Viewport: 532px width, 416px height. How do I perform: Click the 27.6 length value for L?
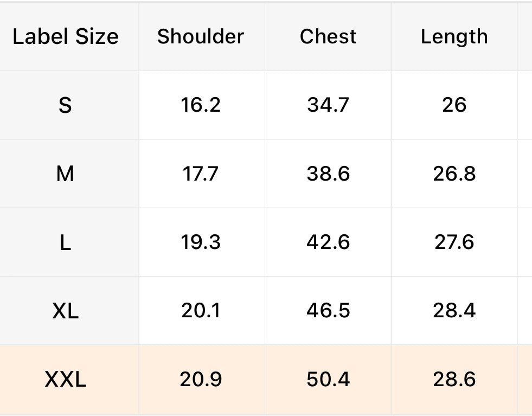coord(454,242)
